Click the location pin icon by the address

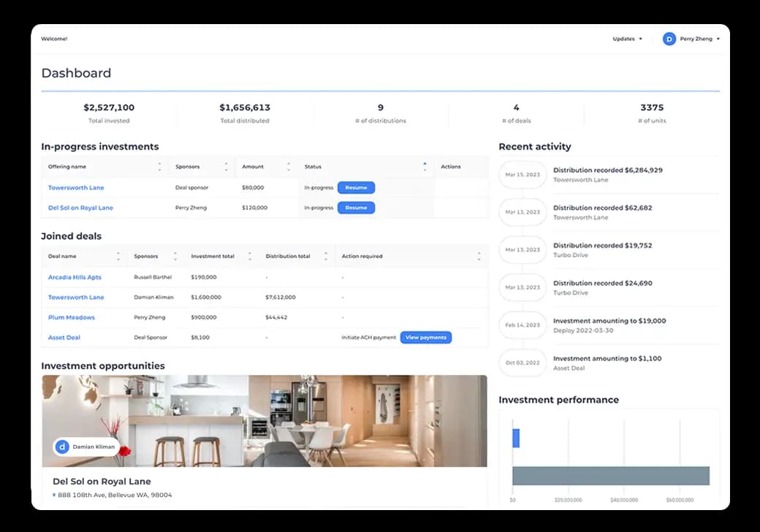click(x=54, y=495)
